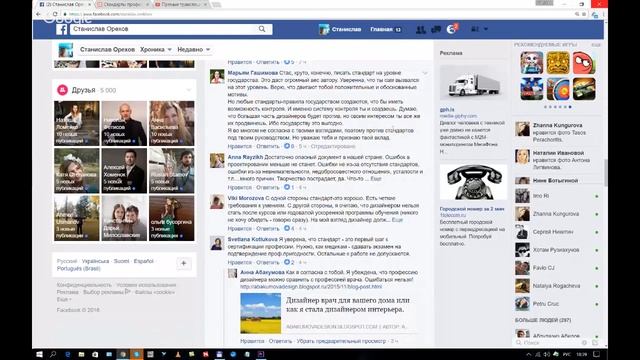Open the Windows Start button
Image resolution: width=640 pixels, height=360 pixels.
39,354
